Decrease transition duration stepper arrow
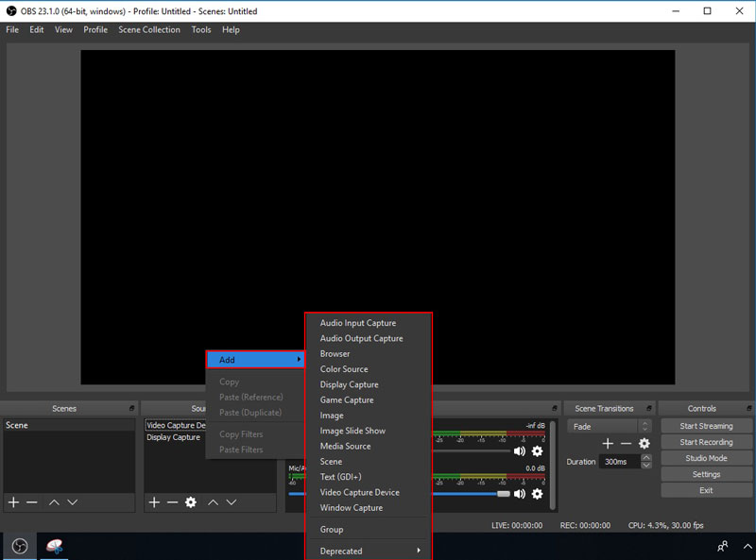756x560 pixels. tap(646, 466)
